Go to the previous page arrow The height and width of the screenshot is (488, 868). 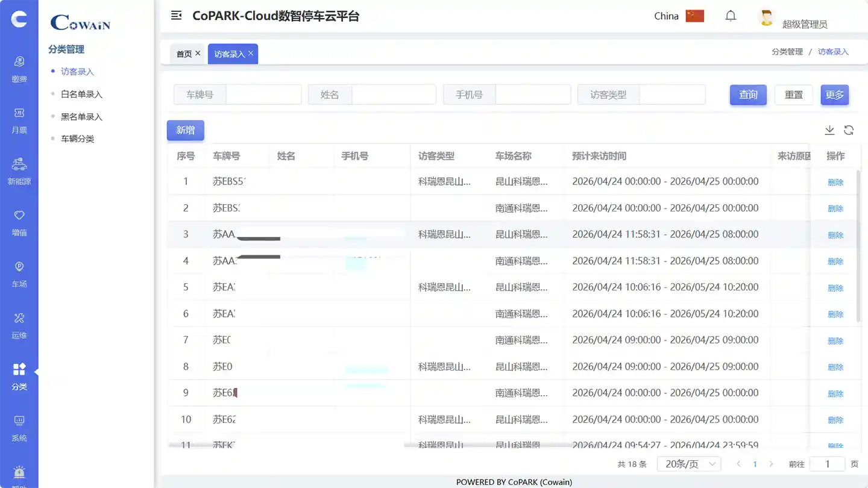click(738, 464)
